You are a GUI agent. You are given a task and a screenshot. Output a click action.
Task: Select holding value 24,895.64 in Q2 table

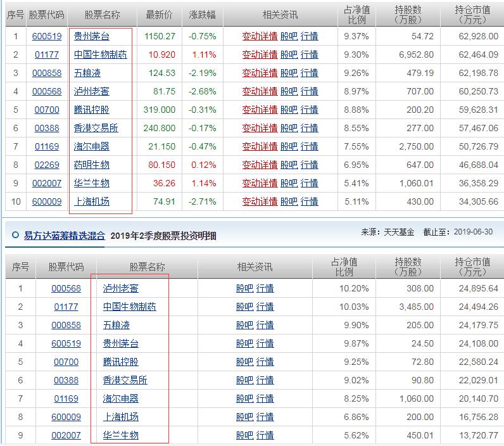479,288
